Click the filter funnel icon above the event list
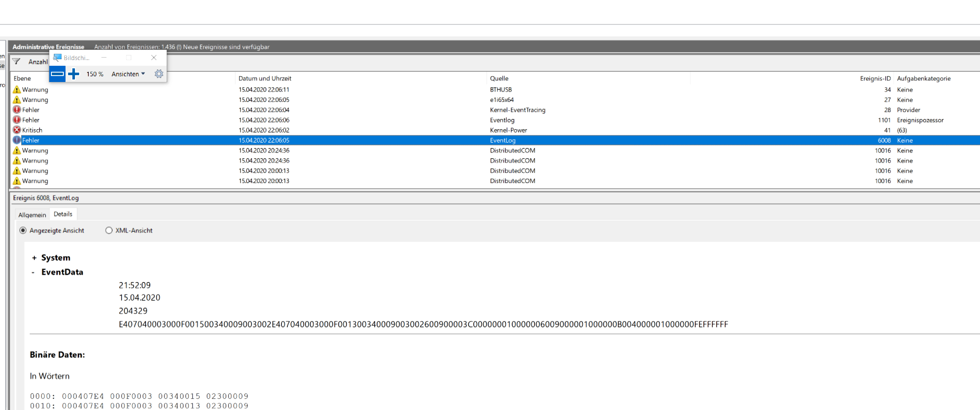This screenshot has height=410, width=980. point(16,61)
